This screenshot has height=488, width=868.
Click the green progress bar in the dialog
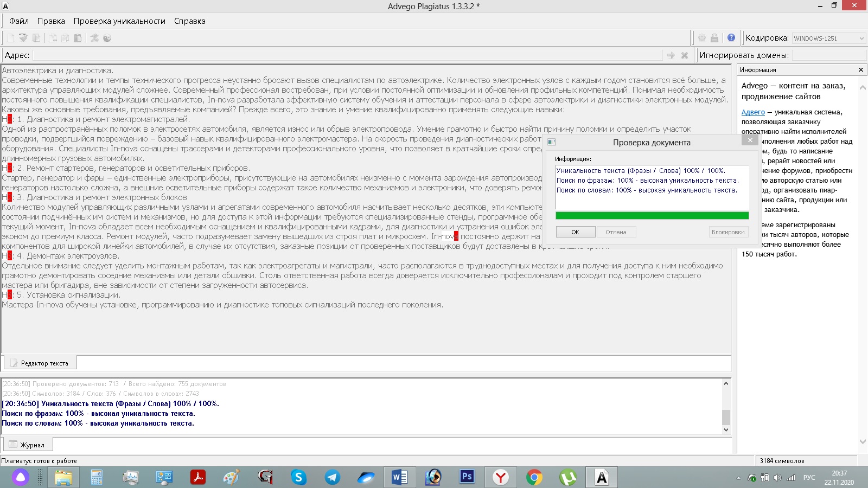pyautogui.click(x=652, y=216)
